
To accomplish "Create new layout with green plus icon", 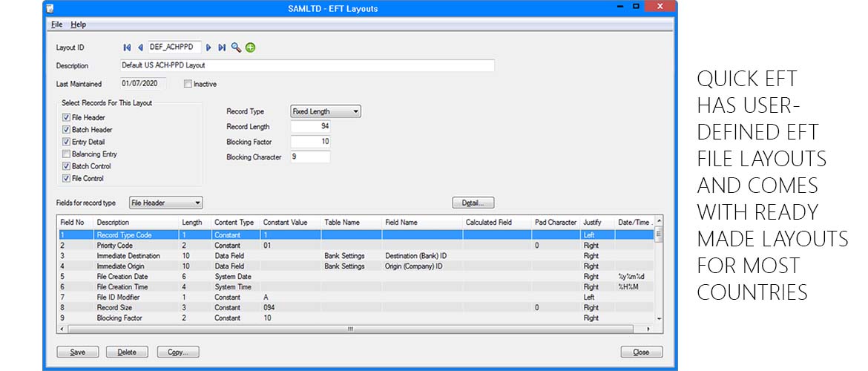I will 250,47.
